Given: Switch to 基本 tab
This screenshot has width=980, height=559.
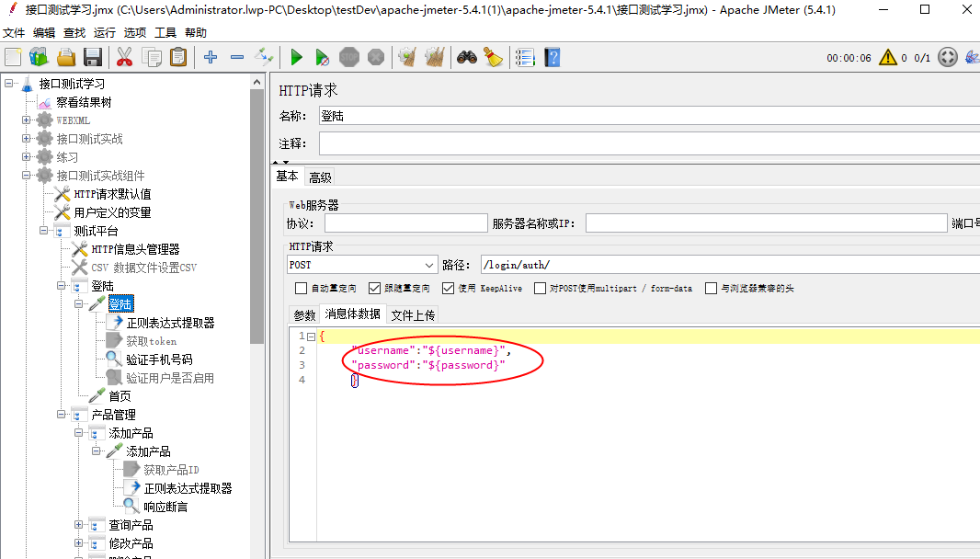Looking at the screenshot, I should tap(288, 177).
